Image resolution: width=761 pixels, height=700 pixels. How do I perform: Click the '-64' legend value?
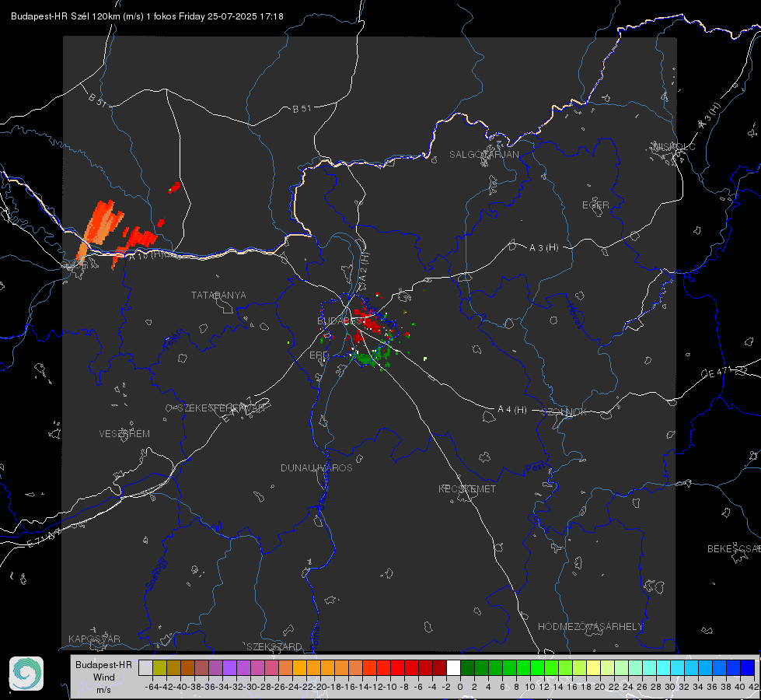tap(152, 687)
